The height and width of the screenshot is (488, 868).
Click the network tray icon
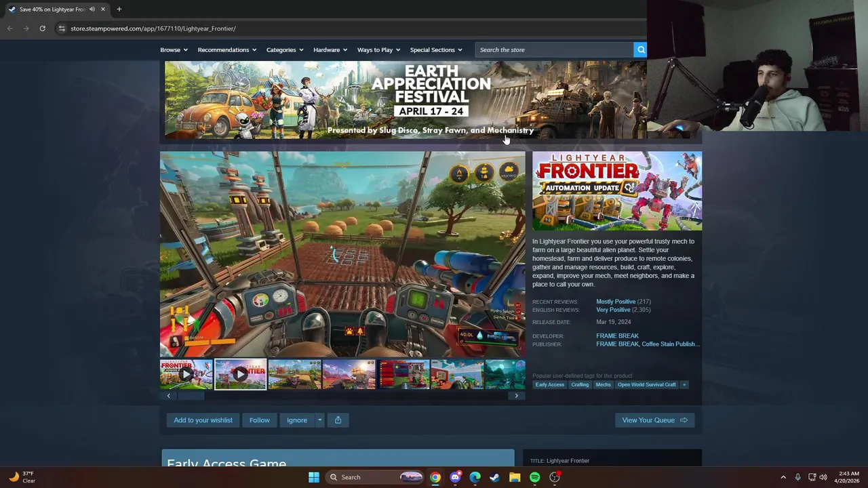(x=812, y=477)
